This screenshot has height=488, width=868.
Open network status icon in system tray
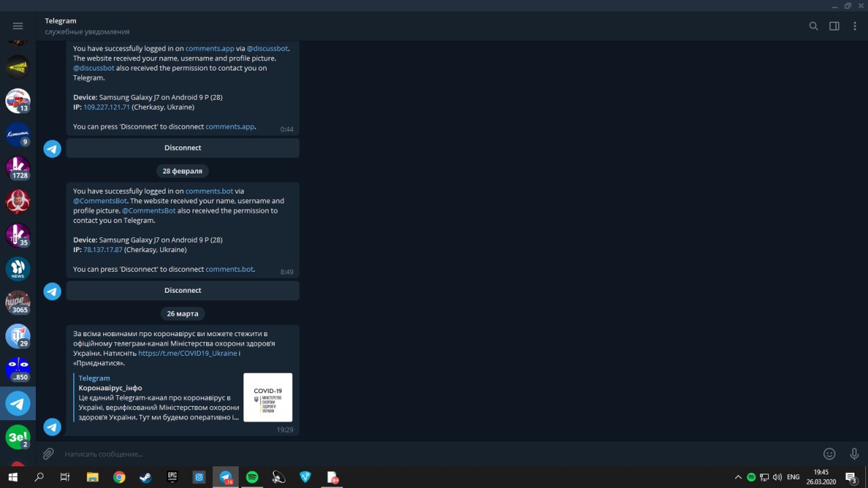click(764, 477)
